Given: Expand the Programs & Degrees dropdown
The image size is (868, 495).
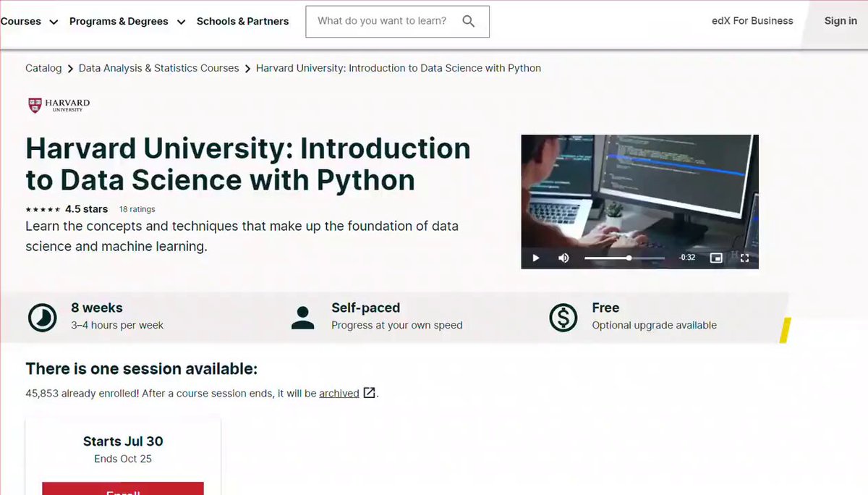Looking at the screenshot, I should tap(127, 22).
